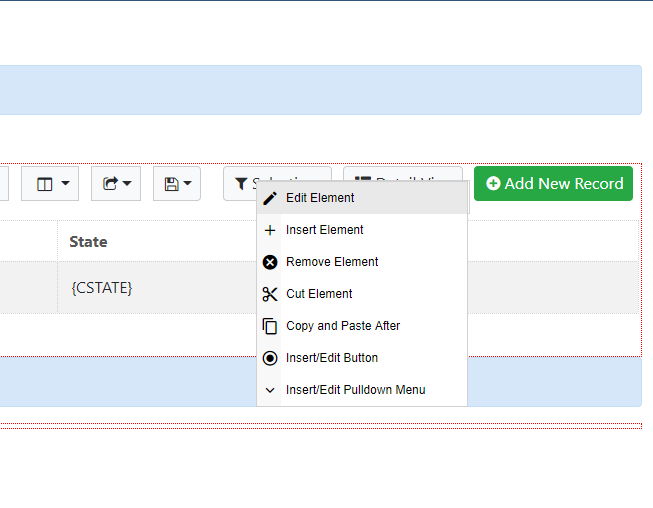Click the State column header
653x508 pixels.
[89, 242]
